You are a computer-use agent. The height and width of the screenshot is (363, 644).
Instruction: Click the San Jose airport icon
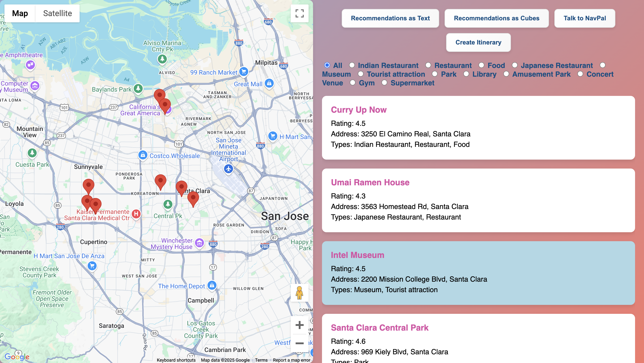pyautogui.click(x=228, y=169)
